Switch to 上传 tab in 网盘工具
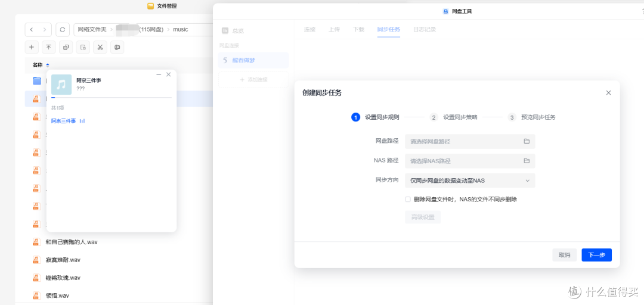The width and height of the screenshot is (644, 305). click(x=334, y=30)
